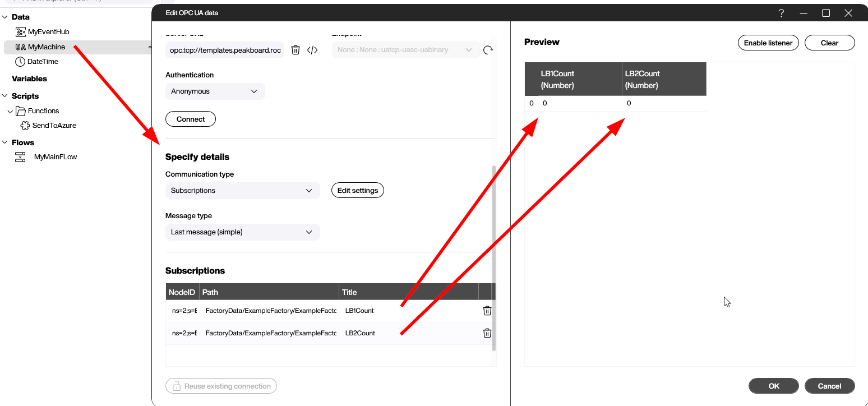Image resolution: width=868 pixels, height=406 pixels.
Task: Collapse the Functions folder
Action: (10, 111)
